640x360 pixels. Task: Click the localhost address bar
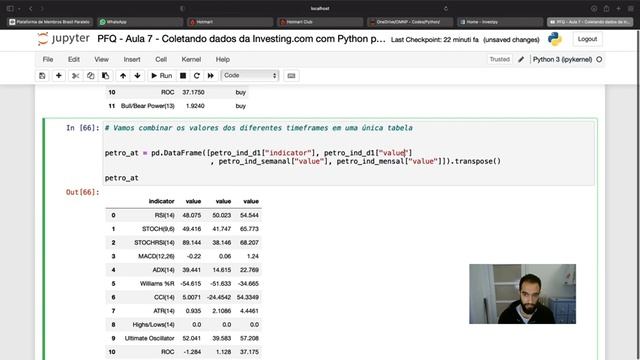[x=320, y=8]
